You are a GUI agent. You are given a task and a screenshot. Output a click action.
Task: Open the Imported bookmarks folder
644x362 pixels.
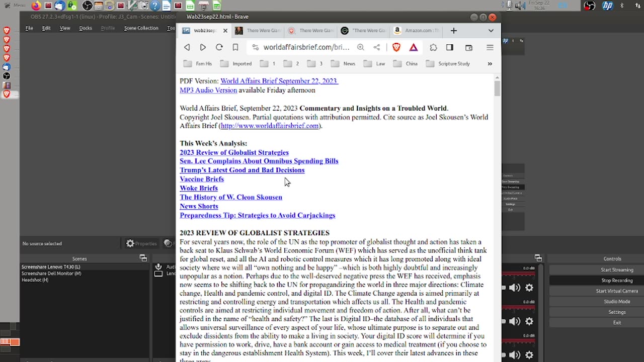click(x=236, y=64)
